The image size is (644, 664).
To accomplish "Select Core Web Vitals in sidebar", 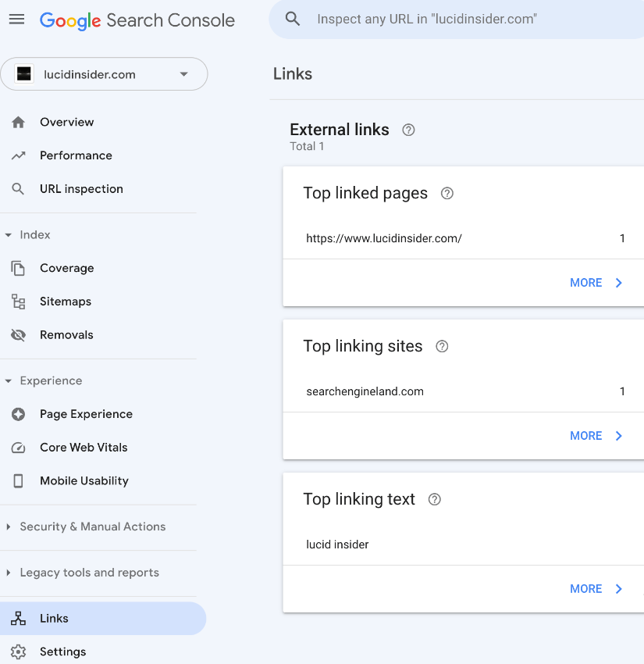I will tap(84, 448).
